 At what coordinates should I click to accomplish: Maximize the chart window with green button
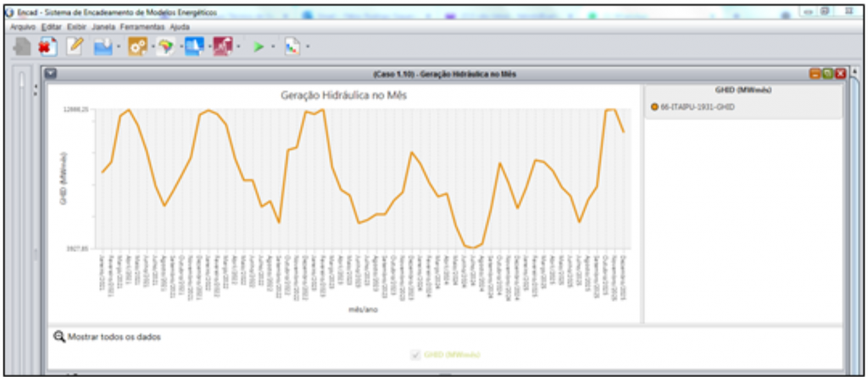click(x=827, y=74)
